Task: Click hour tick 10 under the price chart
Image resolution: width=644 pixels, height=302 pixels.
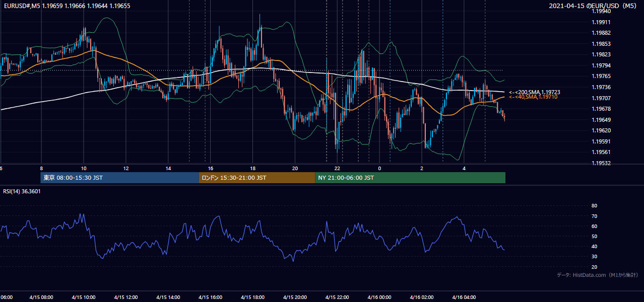Action: [84, 169]
